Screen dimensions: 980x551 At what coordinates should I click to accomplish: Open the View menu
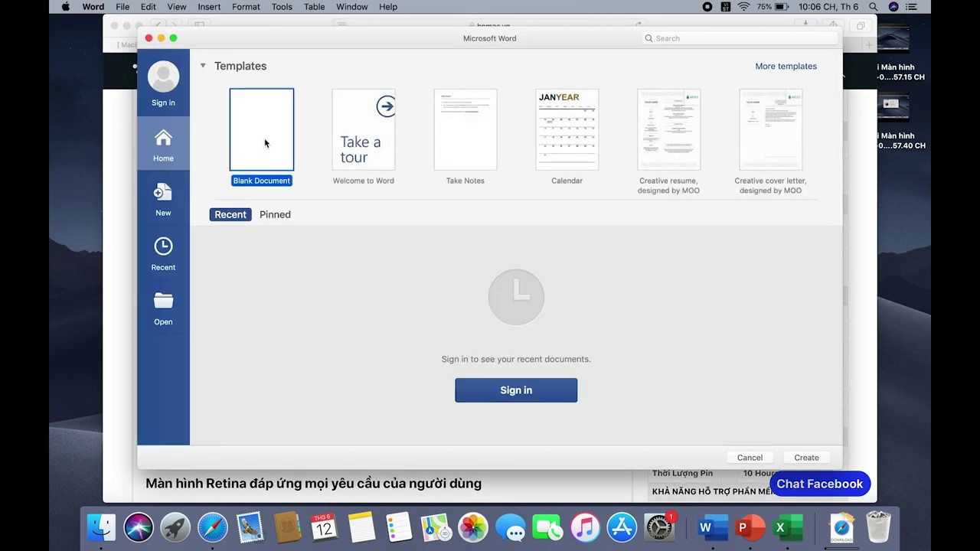[x=177, y=7]
